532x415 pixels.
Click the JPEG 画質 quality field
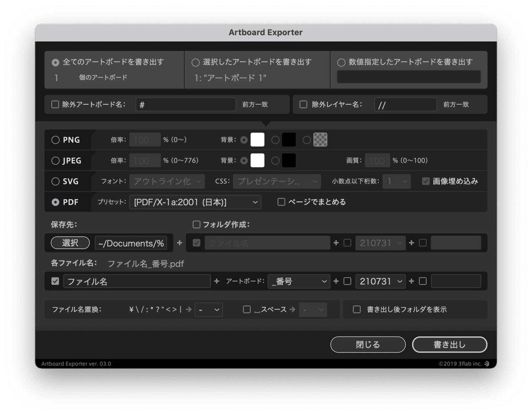click(378, 161)
